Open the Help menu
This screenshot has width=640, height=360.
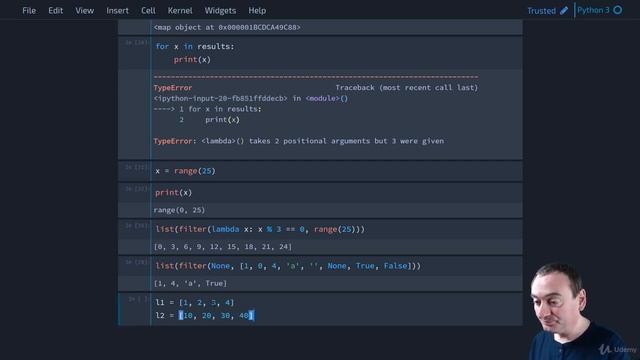(257, 11)
